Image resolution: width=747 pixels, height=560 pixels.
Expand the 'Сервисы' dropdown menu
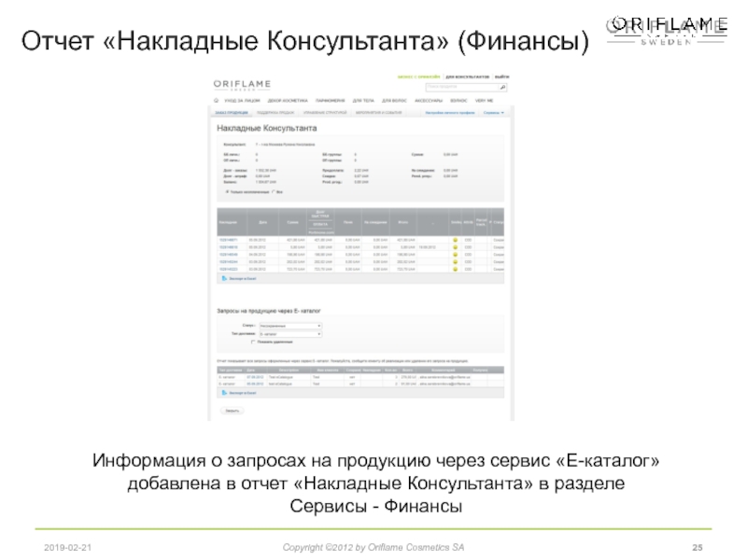click(494, 113)
